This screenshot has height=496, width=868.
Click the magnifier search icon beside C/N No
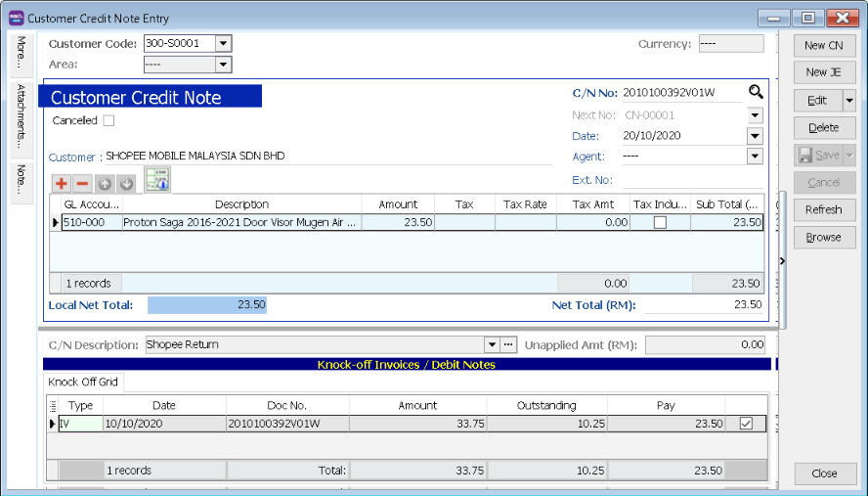(756, 92)
